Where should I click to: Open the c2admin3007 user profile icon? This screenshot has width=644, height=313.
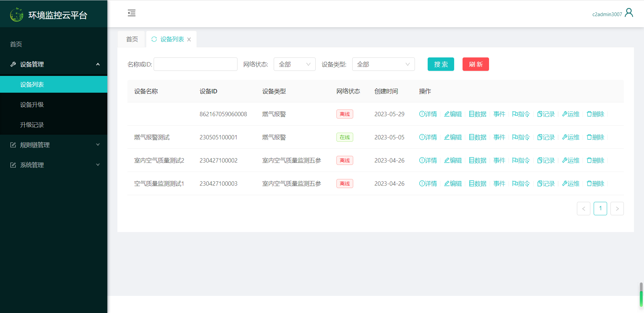click(x=629, y=13)
